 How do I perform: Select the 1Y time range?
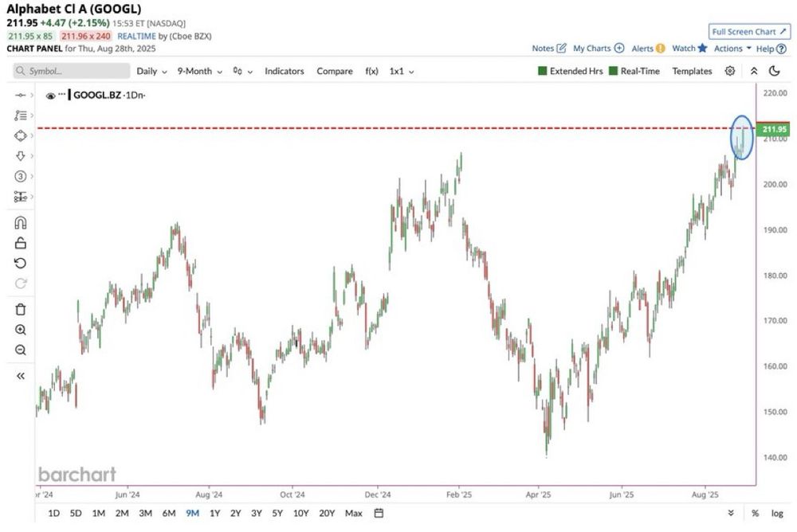214,513
